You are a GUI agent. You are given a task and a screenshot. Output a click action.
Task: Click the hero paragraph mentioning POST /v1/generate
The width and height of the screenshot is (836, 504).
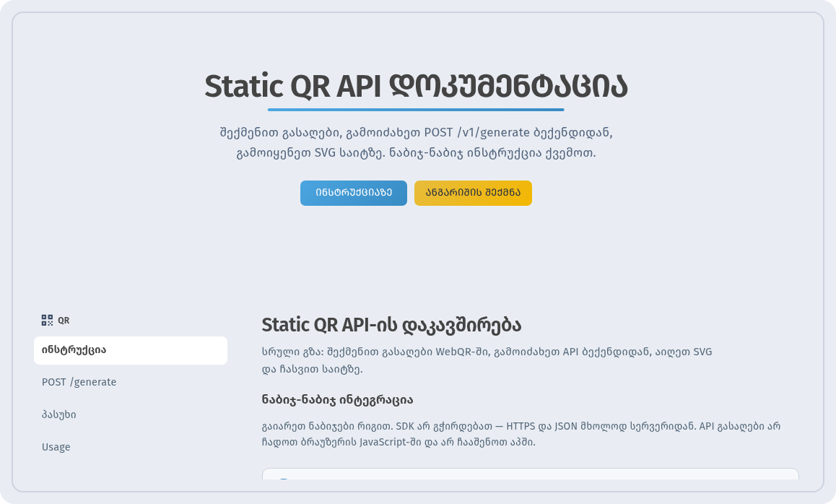pos(416,142)
